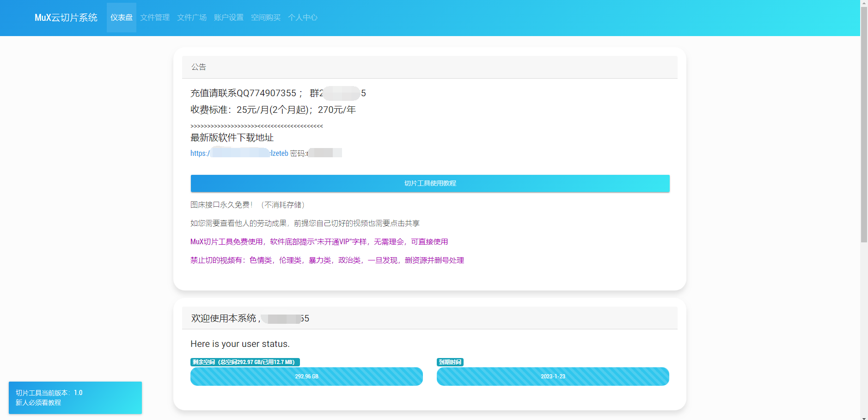Click the 2023-1-23 expiry progress bar
The width and height of the screenshot is (868, 420).
pyautogui.click(x=553, y=377)
